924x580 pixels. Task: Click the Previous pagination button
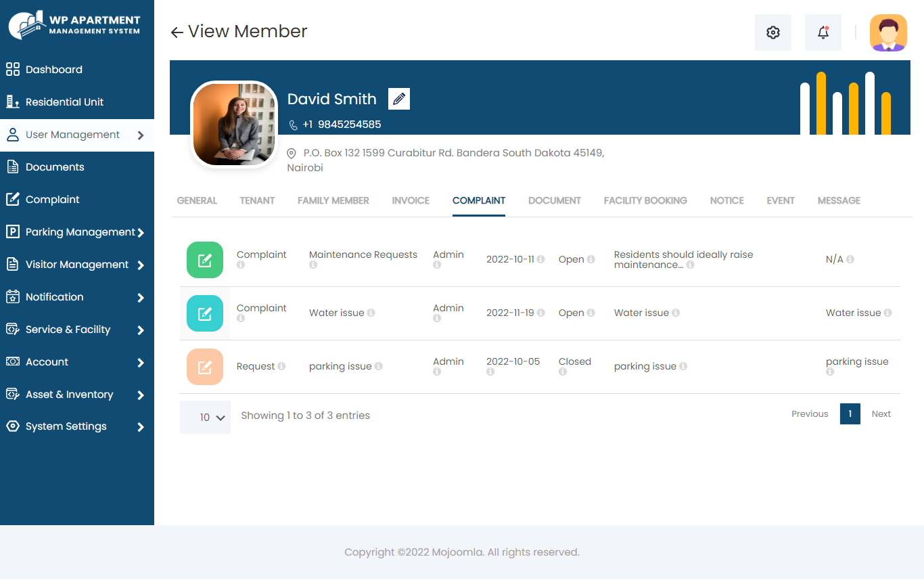coord(810,414)
